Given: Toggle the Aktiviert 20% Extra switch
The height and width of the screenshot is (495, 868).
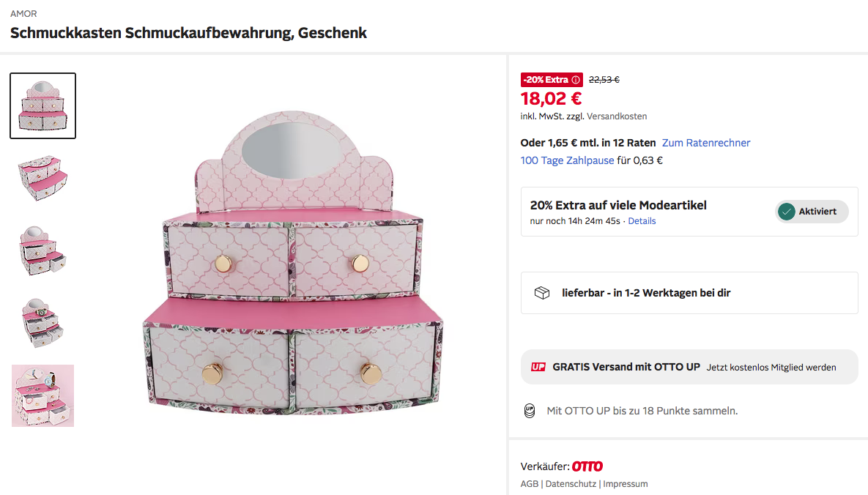Looking at the screenshot, I should pos(812,212).
